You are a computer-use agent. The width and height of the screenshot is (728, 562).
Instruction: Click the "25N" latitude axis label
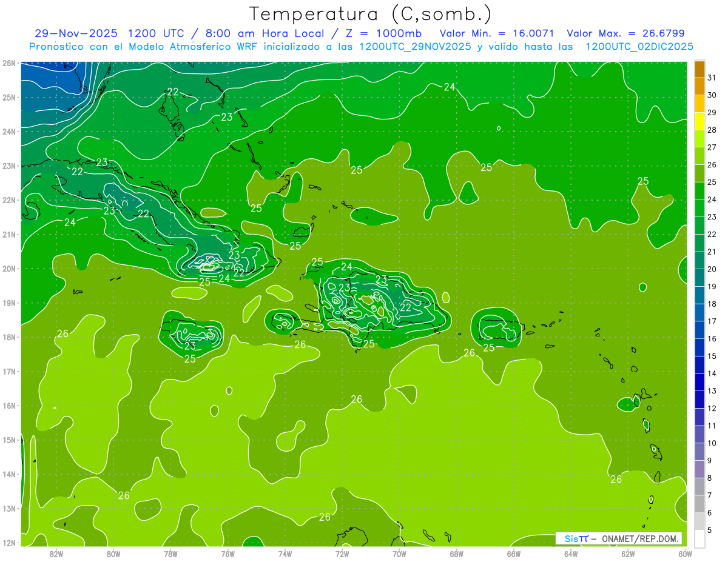[9, 97]
